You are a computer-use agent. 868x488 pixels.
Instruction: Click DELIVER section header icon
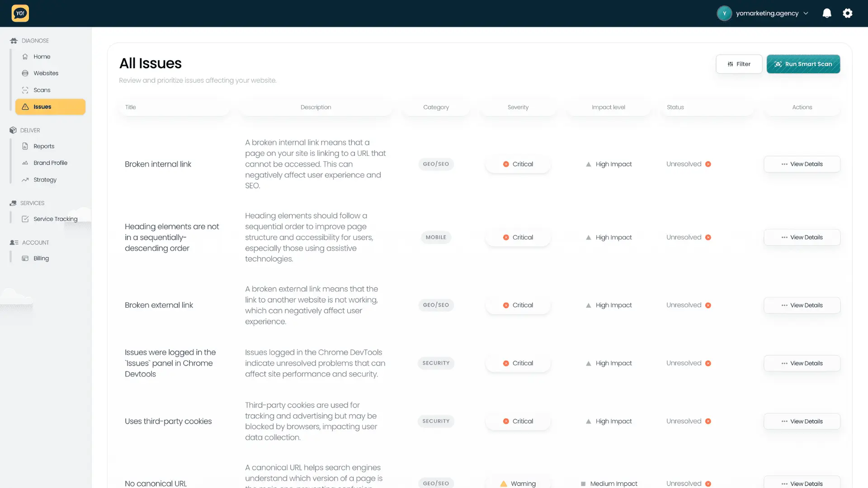13,130
